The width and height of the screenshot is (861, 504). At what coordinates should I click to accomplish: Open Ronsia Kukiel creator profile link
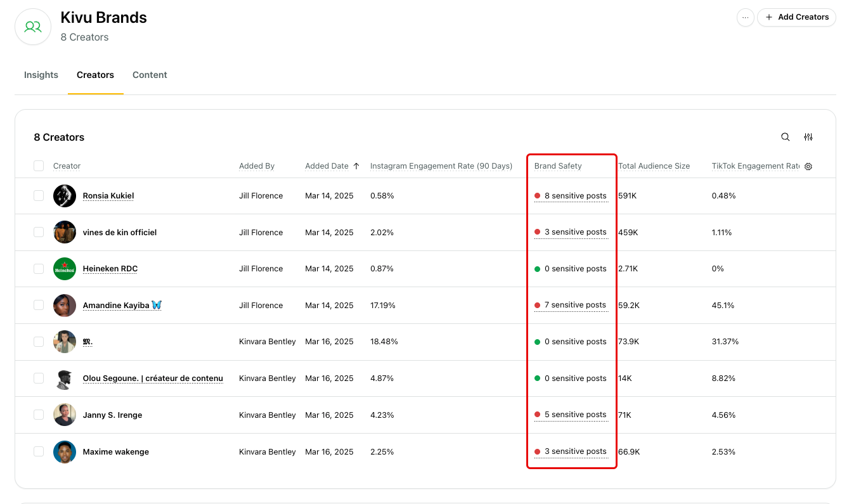click(x=108, y=196)
